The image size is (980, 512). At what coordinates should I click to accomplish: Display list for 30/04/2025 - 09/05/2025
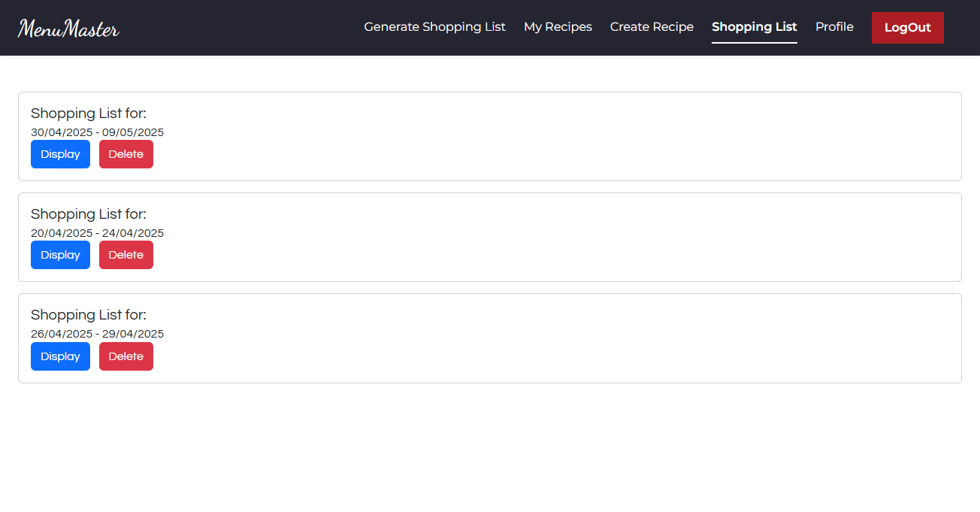pos(60,154)
